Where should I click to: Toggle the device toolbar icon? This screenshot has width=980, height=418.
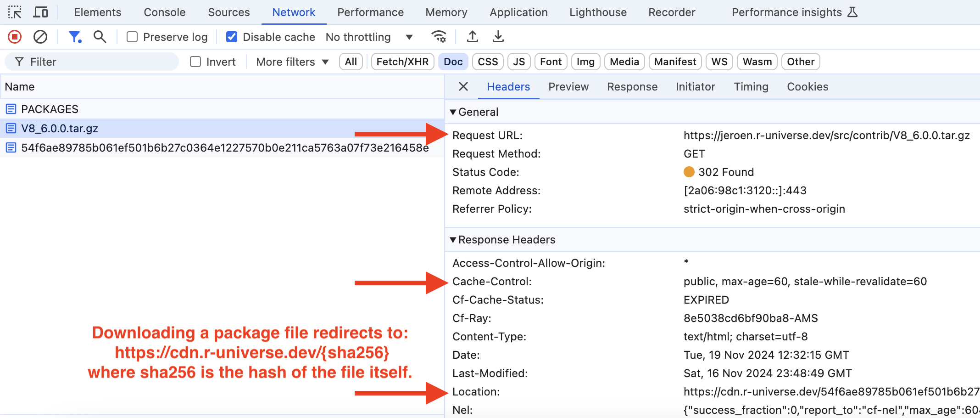[x=40, y=12]
